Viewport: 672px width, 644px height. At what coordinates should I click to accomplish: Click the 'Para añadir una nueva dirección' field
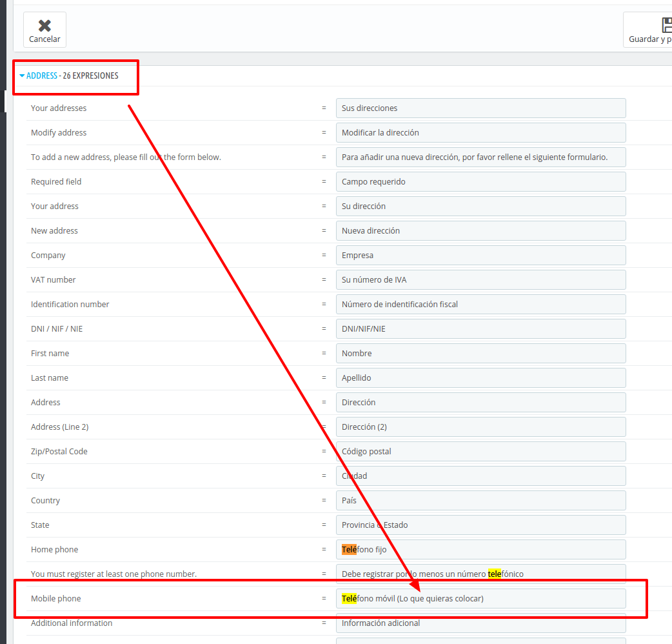coord(481,157)
